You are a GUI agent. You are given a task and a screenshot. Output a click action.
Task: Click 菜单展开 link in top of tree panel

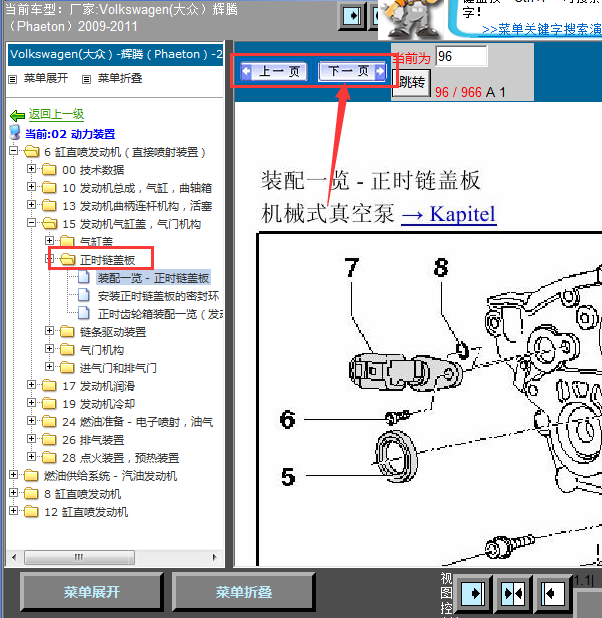coord(46,78)
